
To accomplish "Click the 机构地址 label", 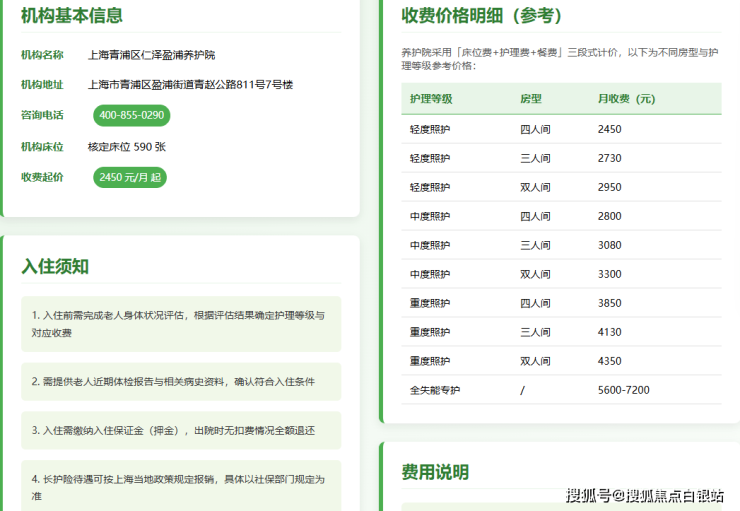I will (x=42, y=85).
